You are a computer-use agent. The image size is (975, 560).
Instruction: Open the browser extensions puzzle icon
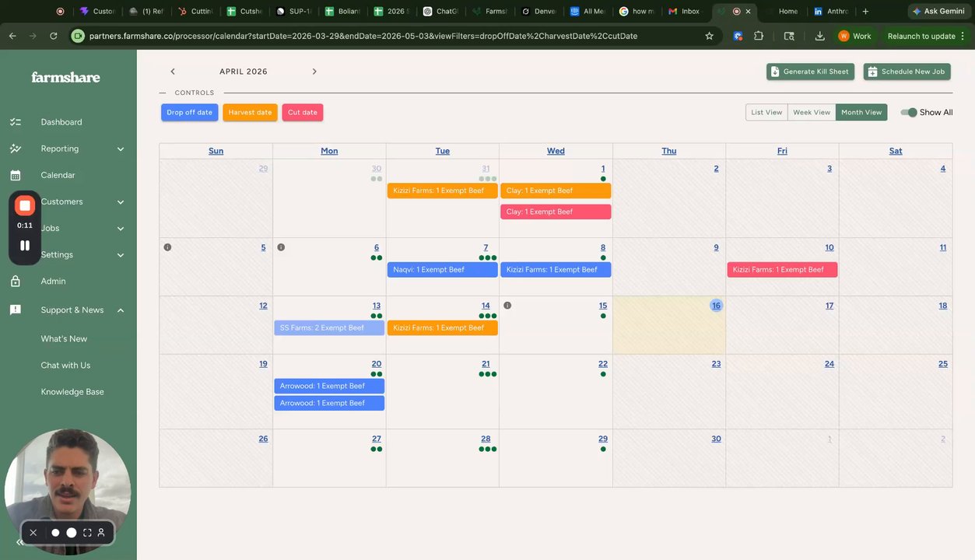coord(759,36)
